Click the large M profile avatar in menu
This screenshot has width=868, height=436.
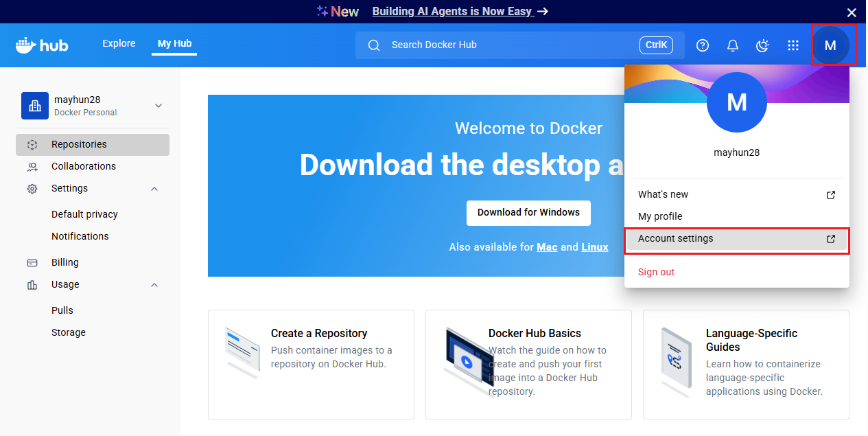737,102
